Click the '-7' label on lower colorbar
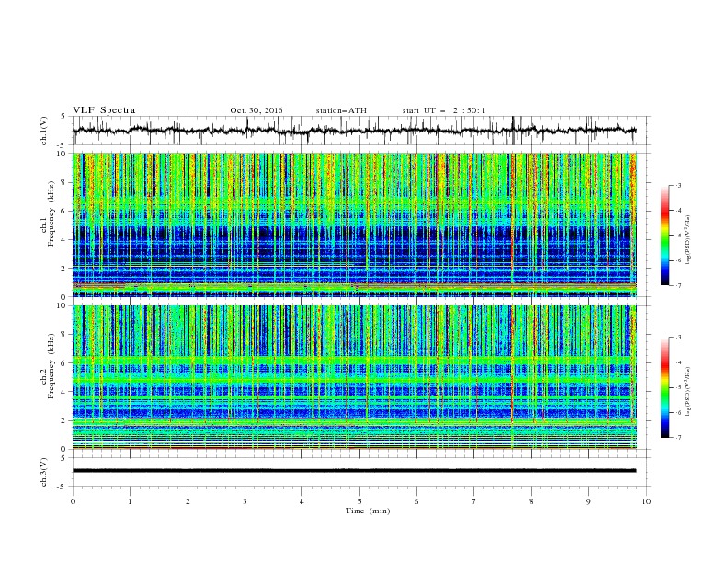Screen dimensions: 728x563 (x=677, y=437)
